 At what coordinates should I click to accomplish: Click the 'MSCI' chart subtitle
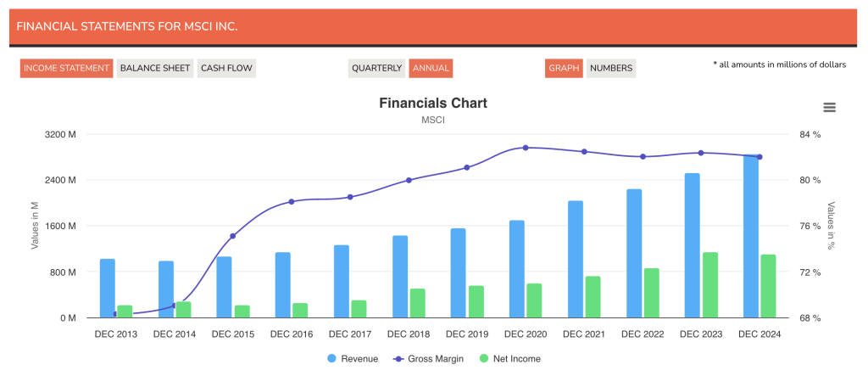433,121
